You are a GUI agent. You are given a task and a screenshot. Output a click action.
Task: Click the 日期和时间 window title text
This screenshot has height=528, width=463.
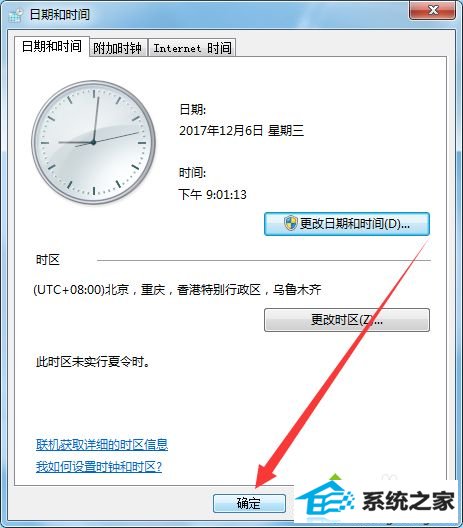click(x=60, y=15)
